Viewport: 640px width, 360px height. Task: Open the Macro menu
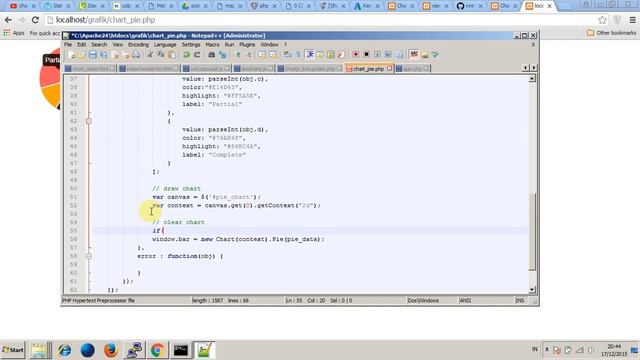[x=212, y=44]
